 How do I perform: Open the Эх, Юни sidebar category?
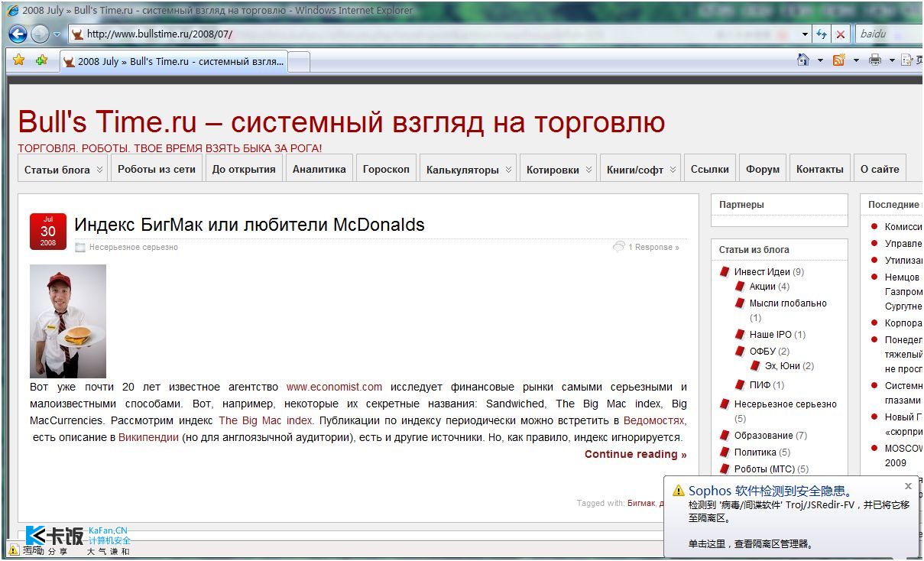[782, 366]
